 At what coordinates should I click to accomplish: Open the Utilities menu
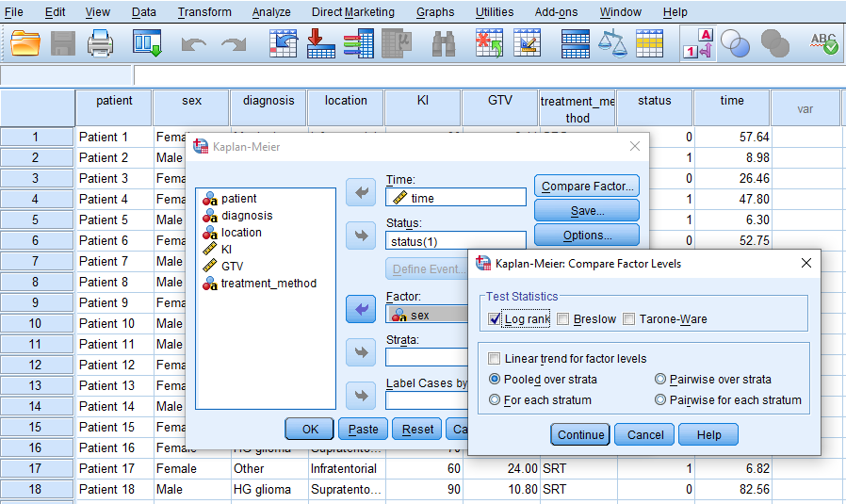point(495,12)
